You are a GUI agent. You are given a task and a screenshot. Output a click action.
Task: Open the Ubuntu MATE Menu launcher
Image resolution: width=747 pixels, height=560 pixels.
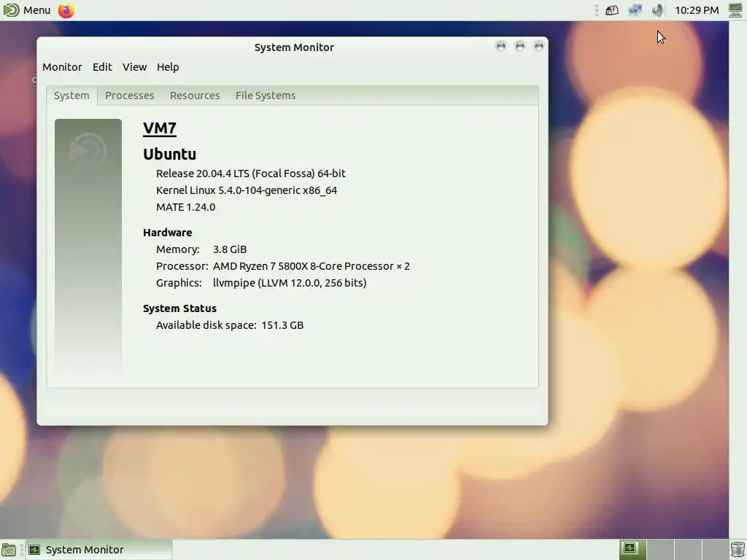27,10
